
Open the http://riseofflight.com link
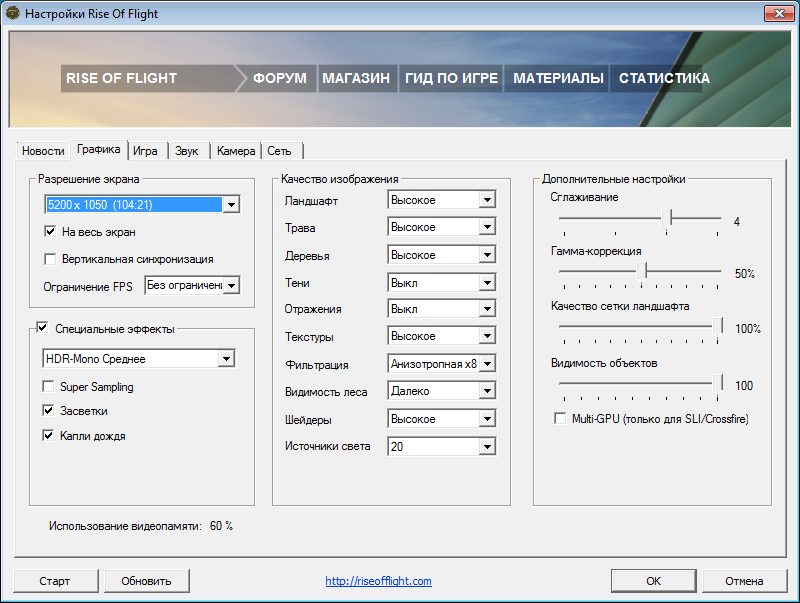pyautogui.click(x=379, y=581)
